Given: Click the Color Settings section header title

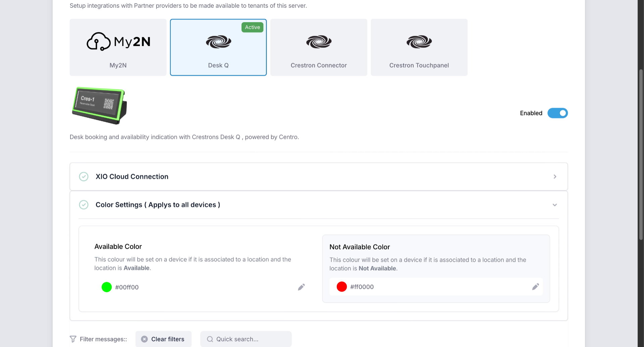Looking at the screenshot, I should tap(158, 205).
